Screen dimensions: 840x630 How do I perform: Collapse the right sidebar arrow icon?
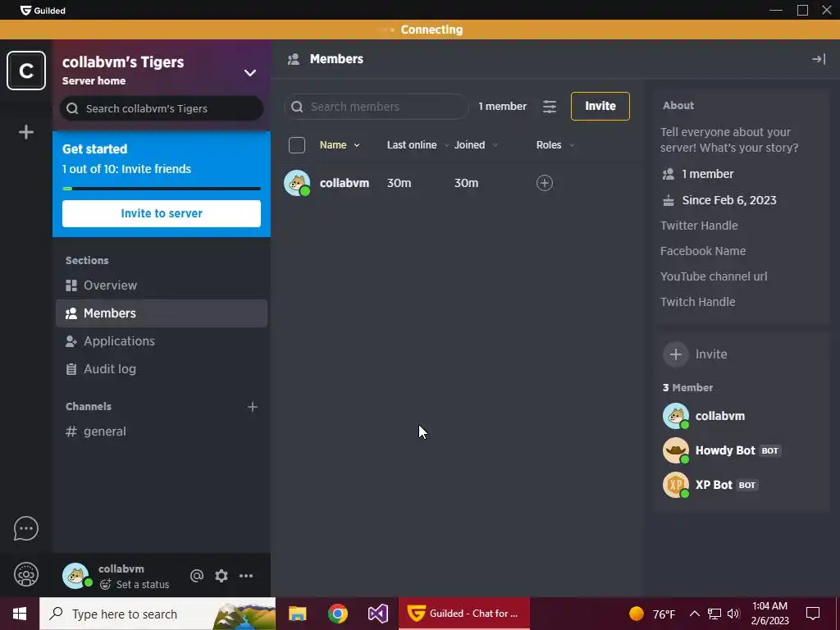(819, 59)
